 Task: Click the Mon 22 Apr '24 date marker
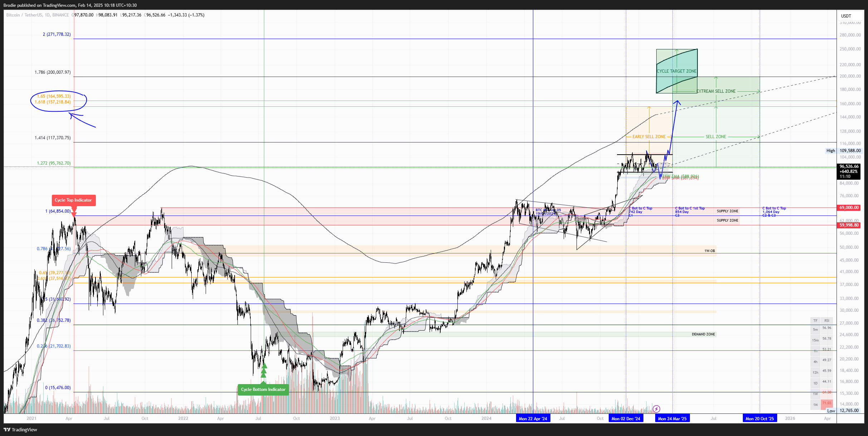533,418
